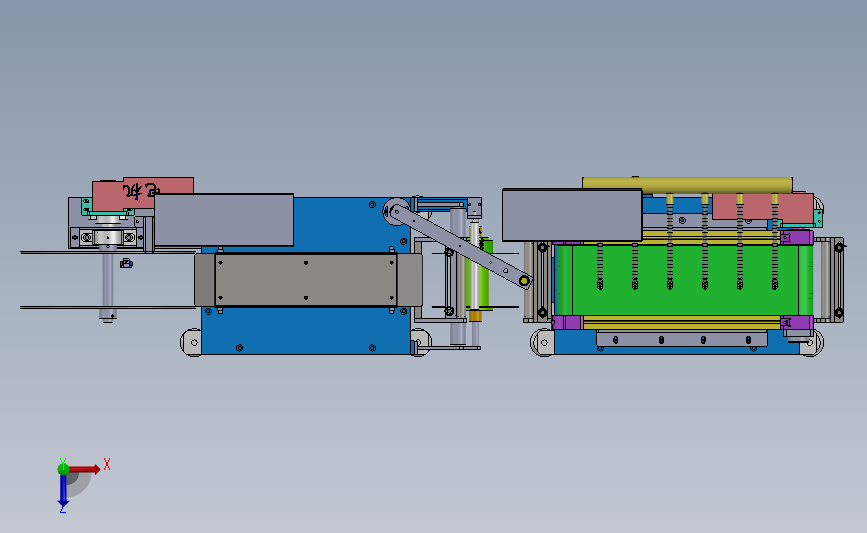Select the gray cover plate with six screws
The height and width of the screenshot is (533, 867).
[306, 280]
